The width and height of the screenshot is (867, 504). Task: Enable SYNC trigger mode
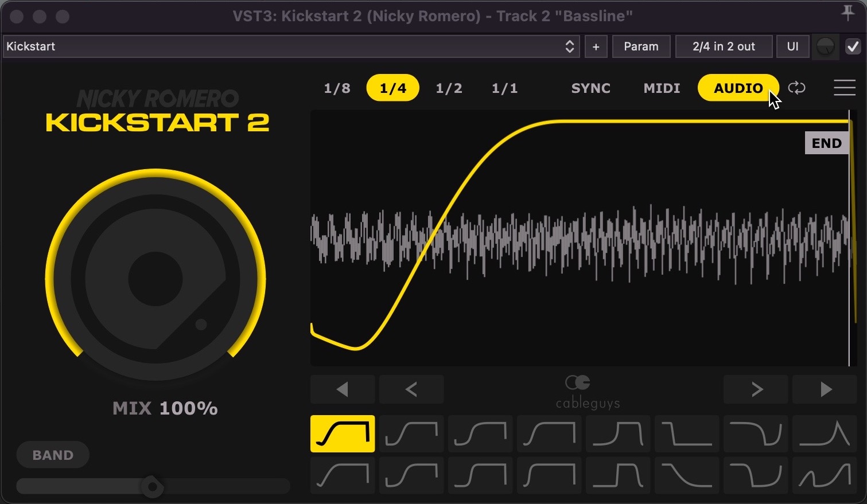(x=590, y=88)
